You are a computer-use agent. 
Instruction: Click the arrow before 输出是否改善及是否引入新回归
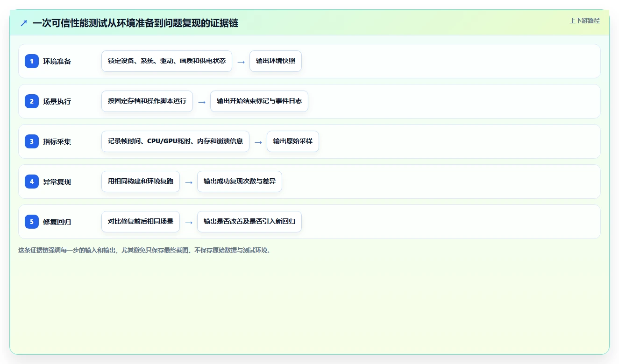[189, 222]
